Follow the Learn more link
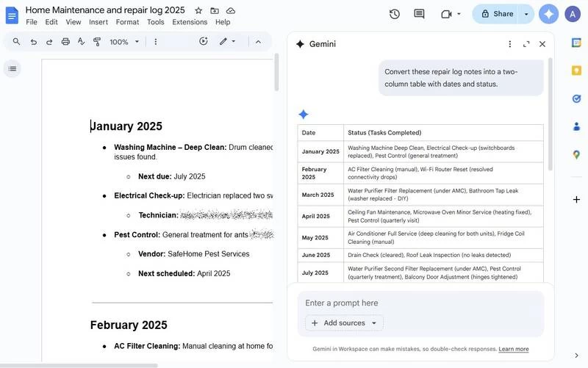Viewport: 588px width, 368px height. point(513,349)
